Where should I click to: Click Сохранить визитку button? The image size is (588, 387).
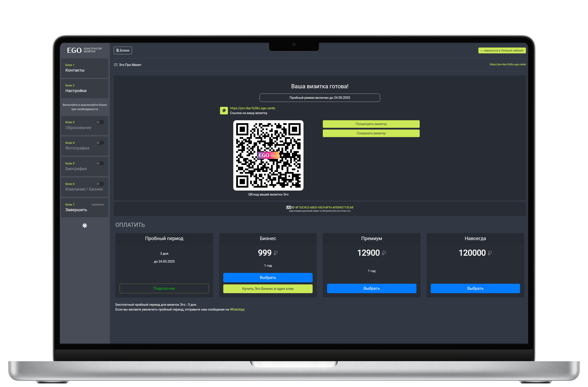click(x=371, y=133)
